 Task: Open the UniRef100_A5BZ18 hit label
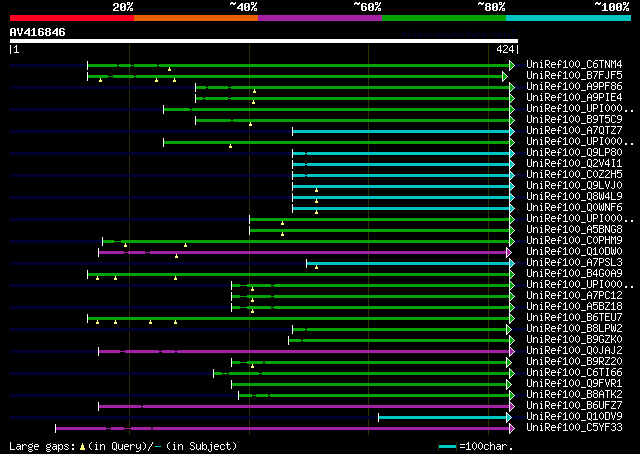[x=574, y=307]
